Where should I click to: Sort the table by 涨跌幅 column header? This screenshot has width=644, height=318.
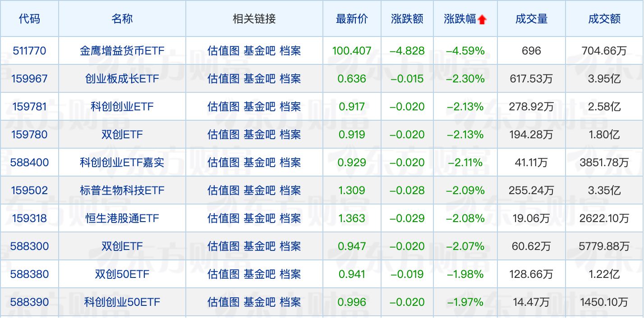(x=460, y=19)
